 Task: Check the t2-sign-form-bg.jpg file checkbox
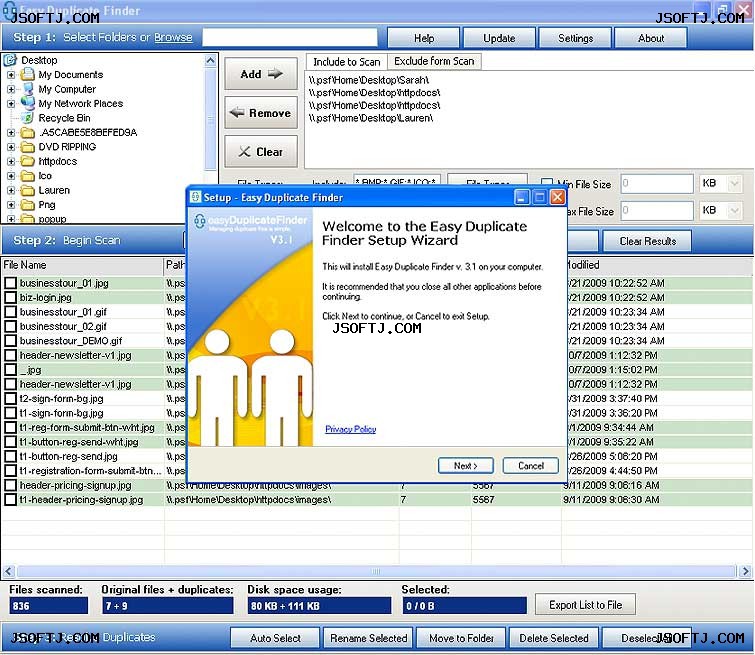coord(10,399)
